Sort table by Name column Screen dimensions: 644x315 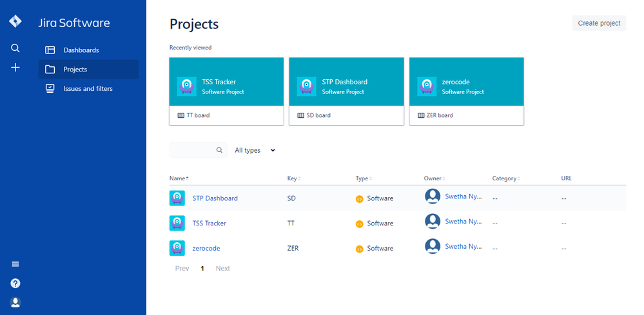[x=179, y=178]
